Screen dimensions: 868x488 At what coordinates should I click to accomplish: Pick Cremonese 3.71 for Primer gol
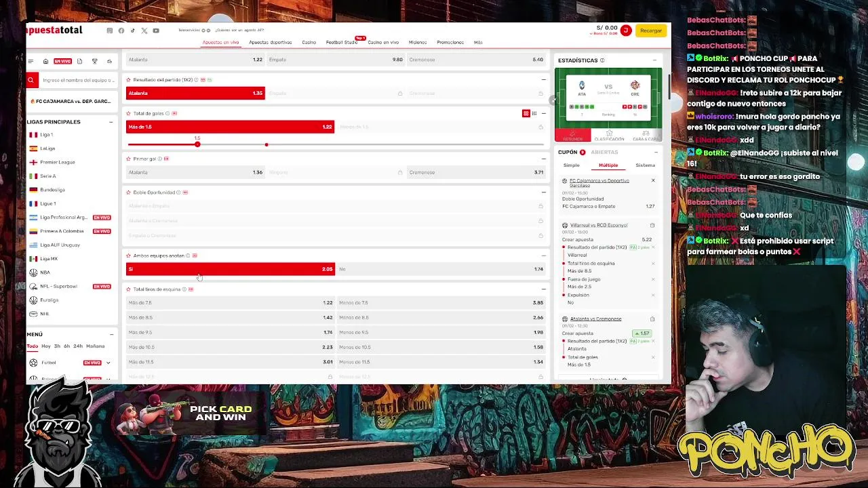coord(476,172)
